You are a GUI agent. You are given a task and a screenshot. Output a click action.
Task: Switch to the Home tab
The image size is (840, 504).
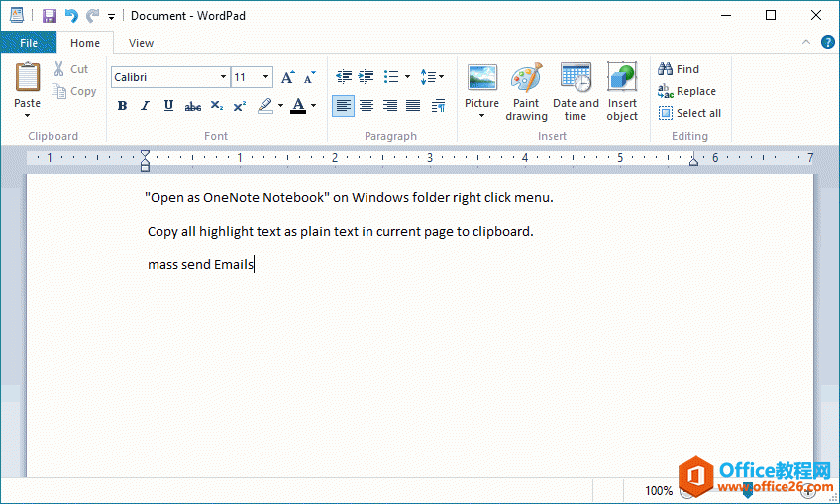point(85,43)
